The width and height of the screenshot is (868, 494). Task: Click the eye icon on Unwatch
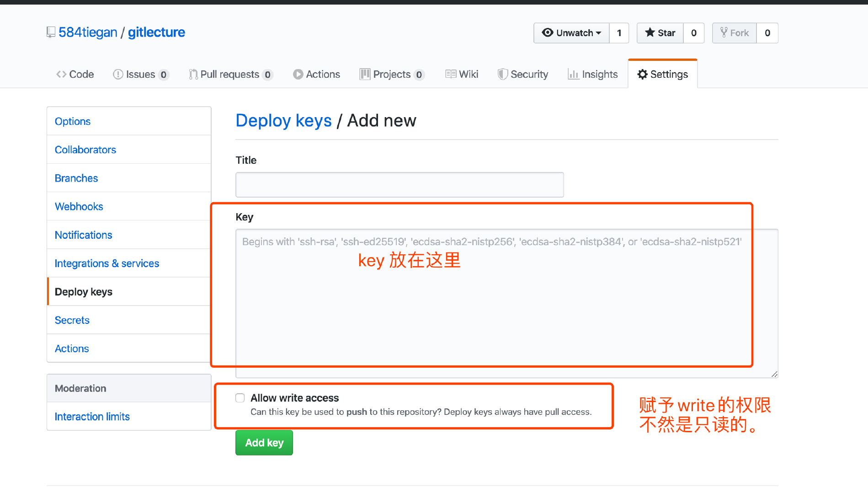547,32
